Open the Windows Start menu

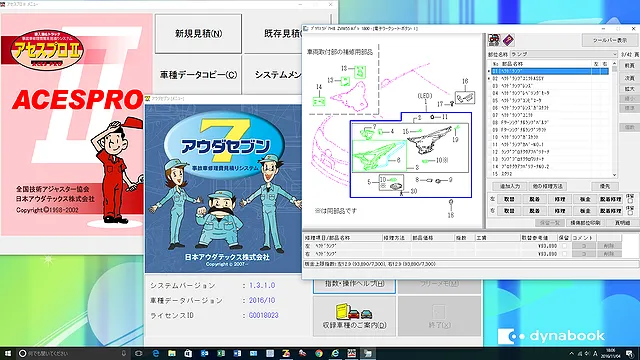point(8,353)
